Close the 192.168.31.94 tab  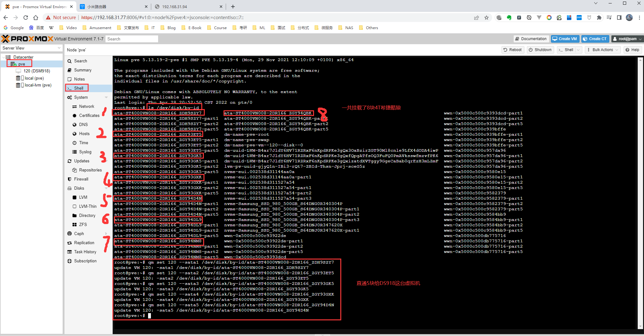coord(221,7)
